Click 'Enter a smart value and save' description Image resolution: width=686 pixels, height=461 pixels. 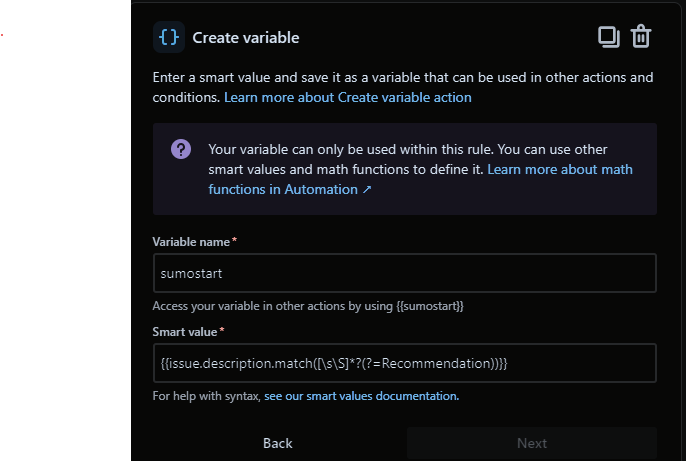pos(403,87)
